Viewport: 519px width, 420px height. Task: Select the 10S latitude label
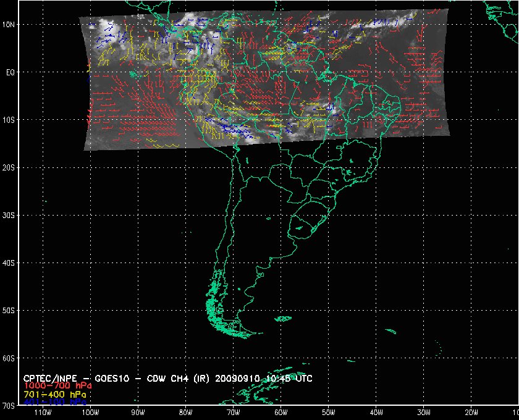tap(9, 120)
